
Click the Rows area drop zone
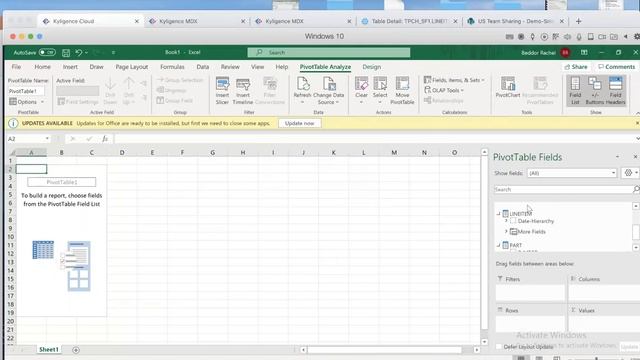pos(530,324)
